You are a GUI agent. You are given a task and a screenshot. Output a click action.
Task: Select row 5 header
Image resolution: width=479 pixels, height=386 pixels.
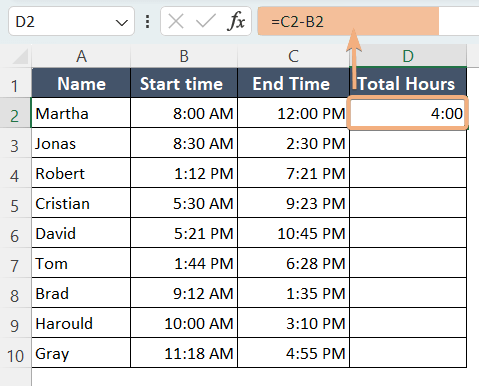click(x=15, y=203)
